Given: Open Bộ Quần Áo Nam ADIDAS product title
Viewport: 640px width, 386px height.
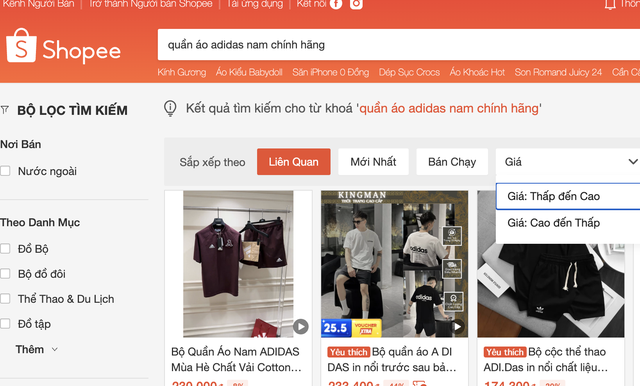Looking at the screenshot, I should 236,359.
